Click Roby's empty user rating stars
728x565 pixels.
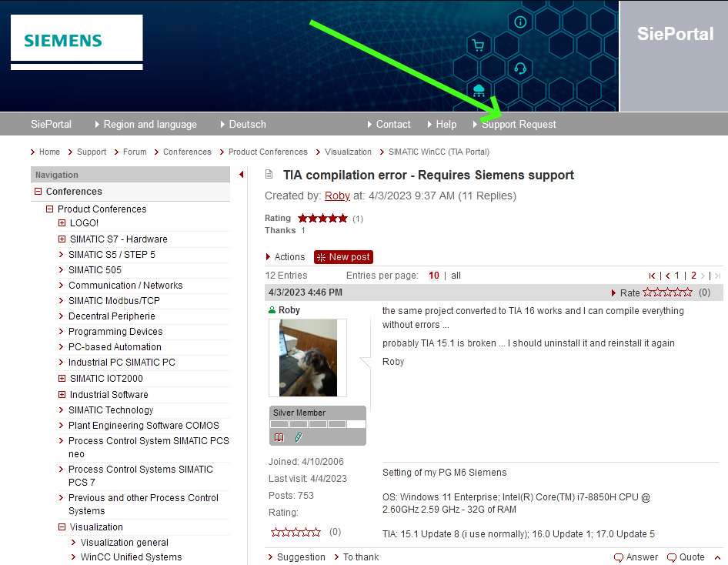tap(296, 532)
